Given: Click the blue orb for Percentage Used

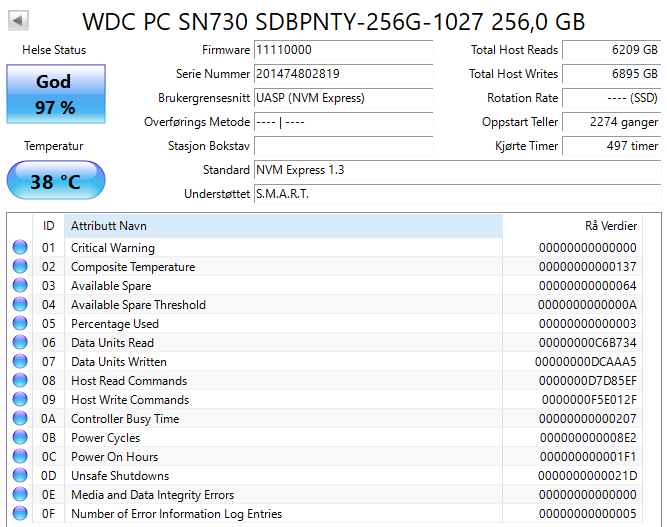Looking at the screenshot, I should click(x=20, y=324).
